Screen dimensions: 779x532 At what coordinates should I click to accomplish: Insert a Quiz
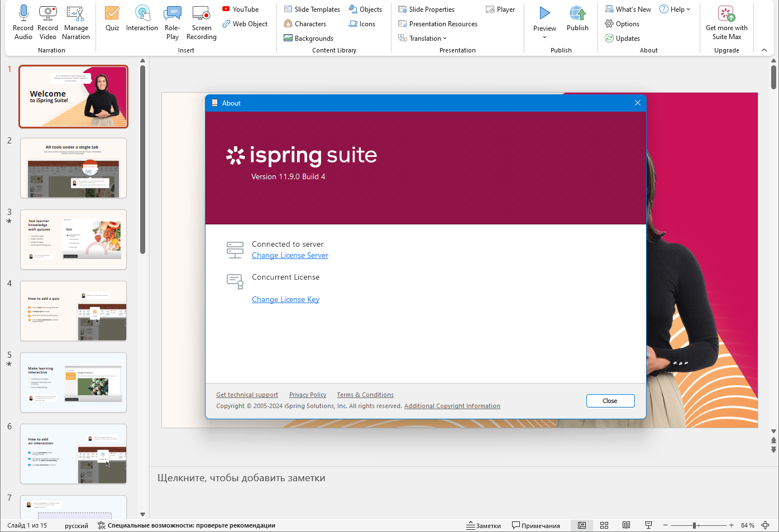(112, 18)
